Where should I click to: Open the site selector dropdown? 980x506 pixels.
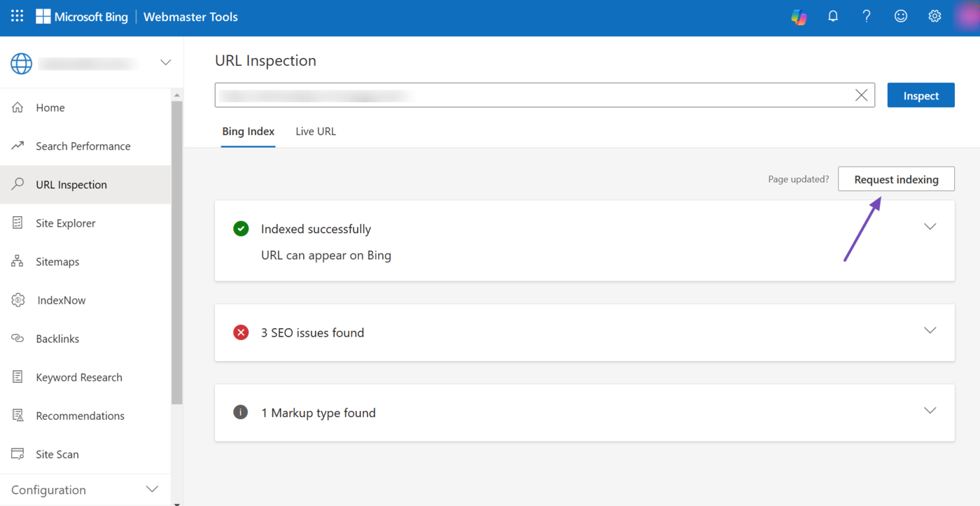[x=165, y=62]
